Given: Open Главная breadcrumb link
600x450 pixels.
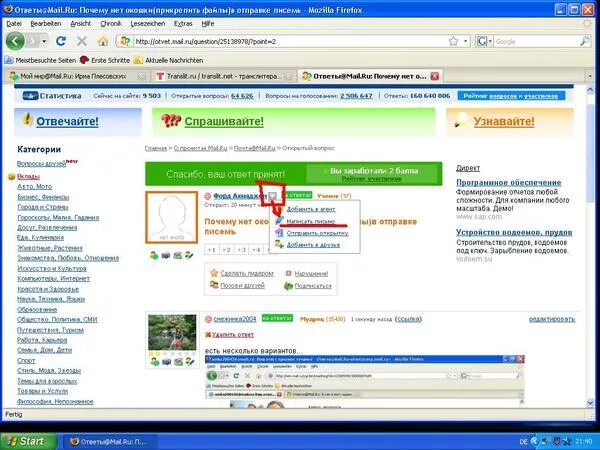Looking at the screenshot, I should pyautogui.click(x=156, y=148).
